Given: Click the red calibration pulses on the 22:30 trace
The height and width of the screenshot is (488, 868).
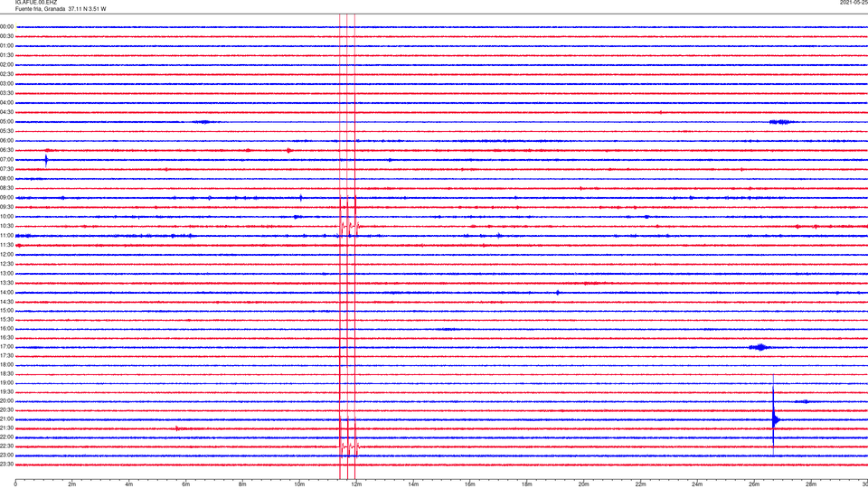Looking at the screenshot, I should click(x=349, y=446).
